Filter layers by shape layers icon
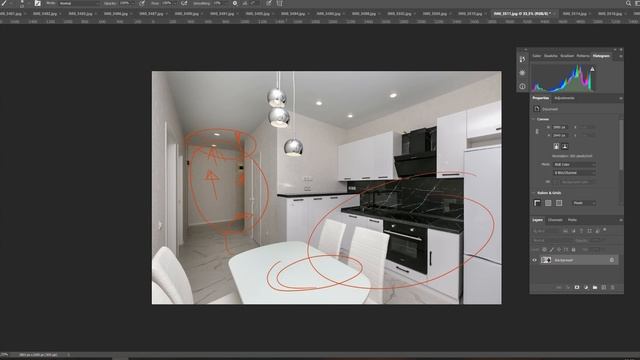640x360 pixels. coord(589,231)
